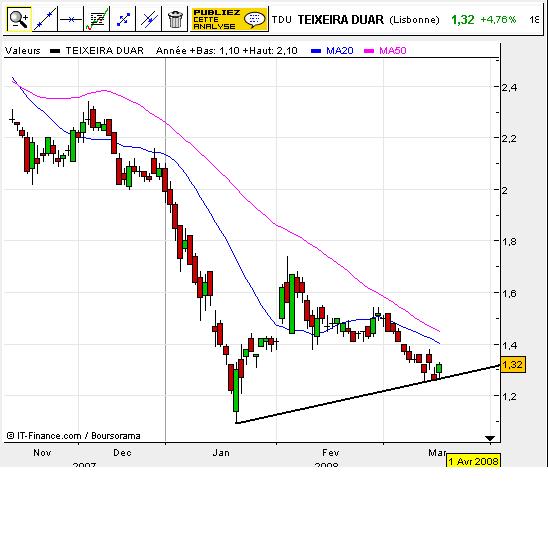Select the trend line drawing tool
The image size is (548, 560).
pos(45,19)
